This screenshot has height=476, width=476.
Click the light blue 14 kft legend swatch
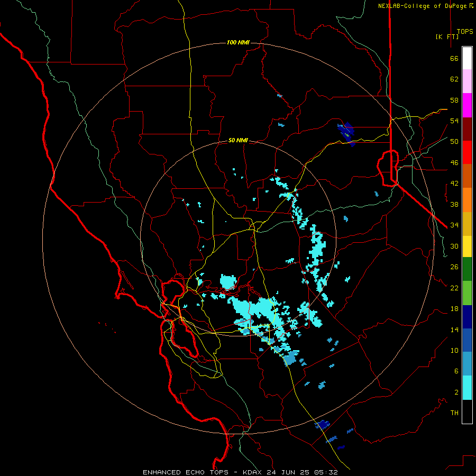click(x=467, y=364)
